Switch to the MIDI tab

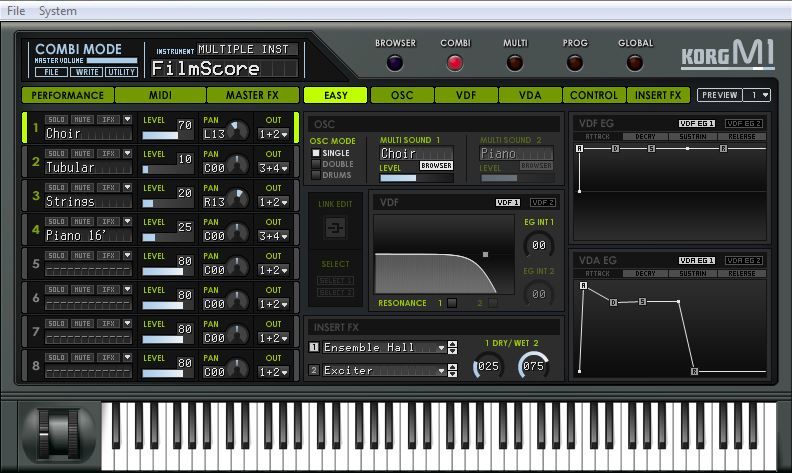pyautogui.click(x=160, y=95)
